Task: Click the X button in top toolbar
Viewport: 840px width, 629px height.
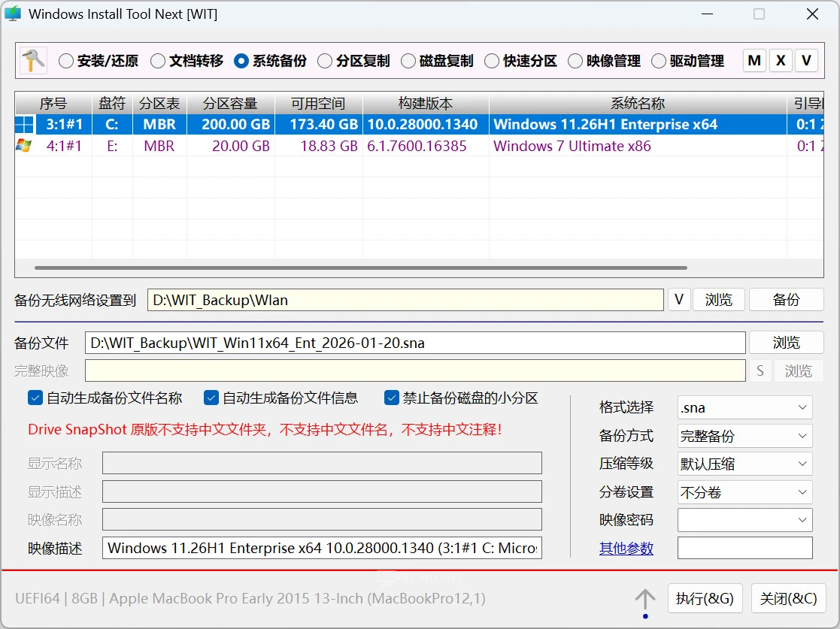Action: 781,61
